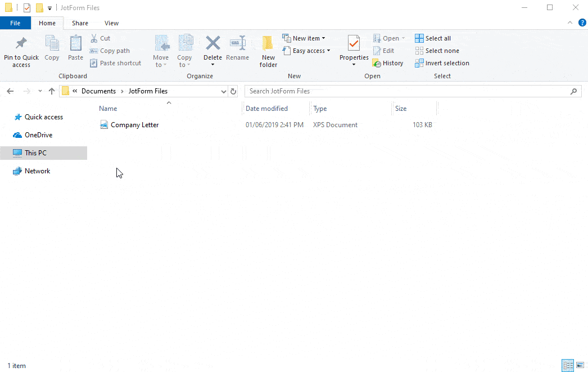Click Select all in the Select group
The width and height of the screenshot is (588, 372).
(x=433, y=38)
